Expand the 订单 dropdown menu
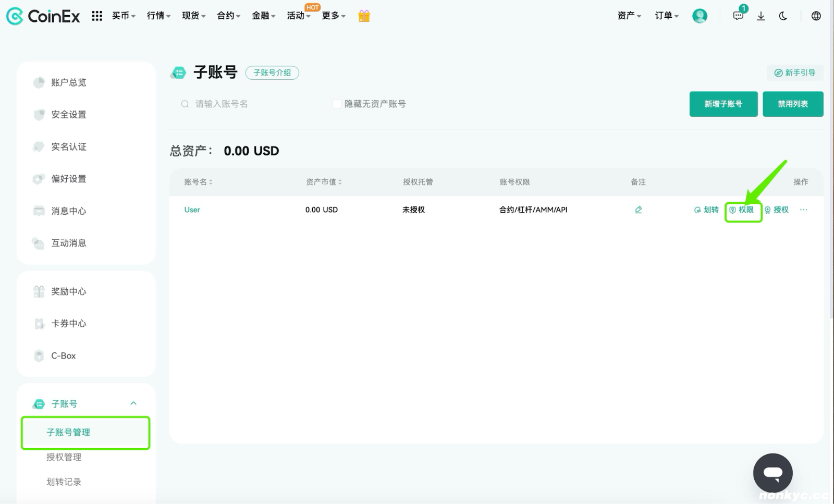The image size is (834, 504). tap(667, 16)
